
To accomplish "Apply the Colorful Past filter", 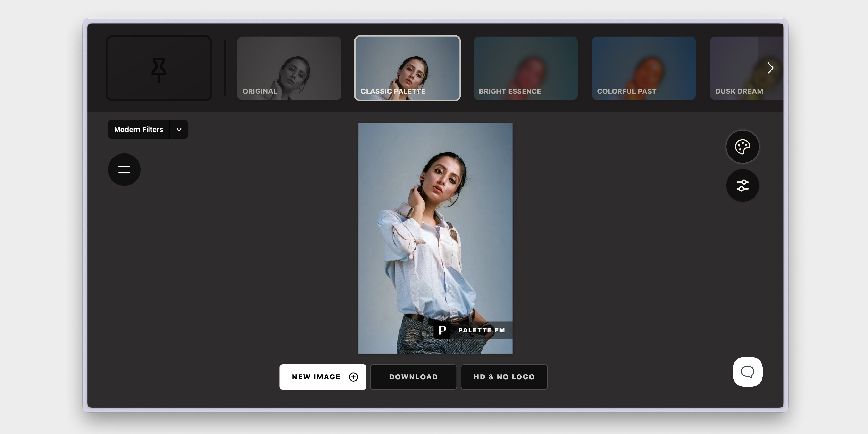I will click(x=644, y=68).
